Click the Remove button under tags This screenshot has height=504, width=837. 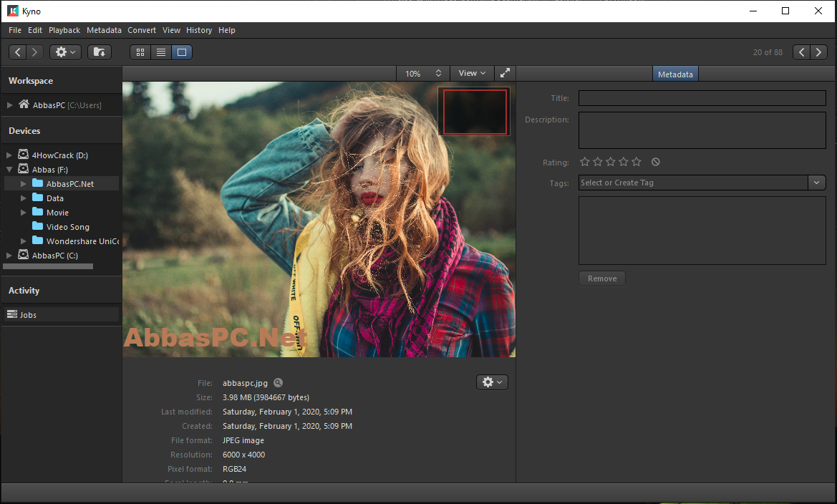602,278
